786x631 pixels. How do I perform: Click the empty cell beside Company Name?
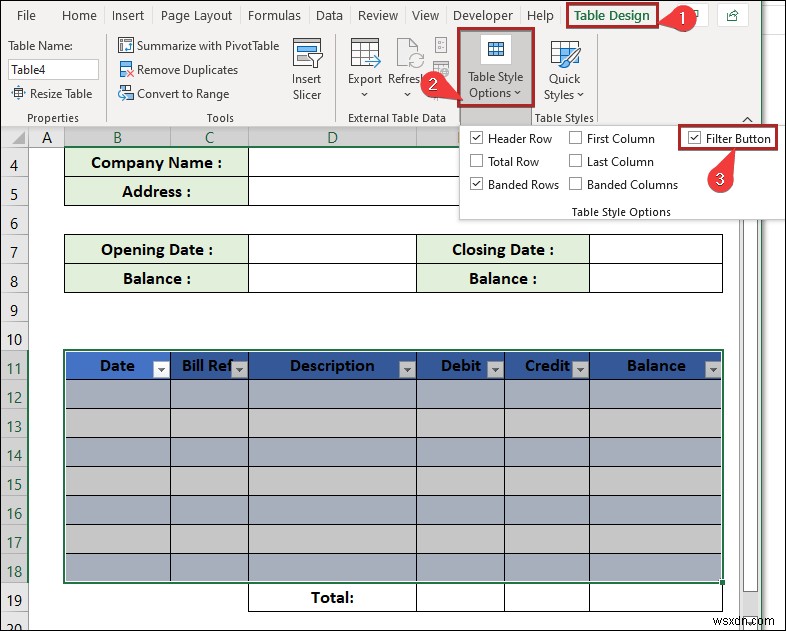point(354,162)
